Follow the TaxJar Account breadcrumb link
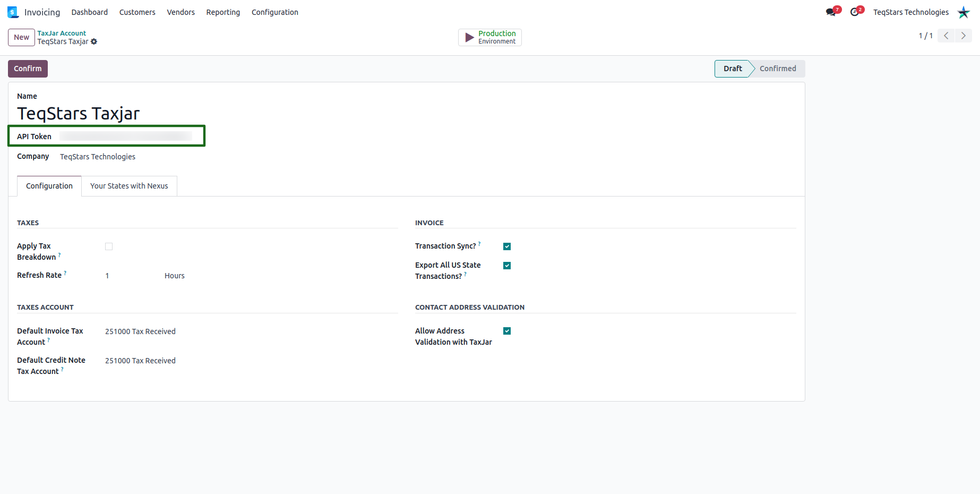The width and height of the screenshot is (980, 494). pos(62,33)
